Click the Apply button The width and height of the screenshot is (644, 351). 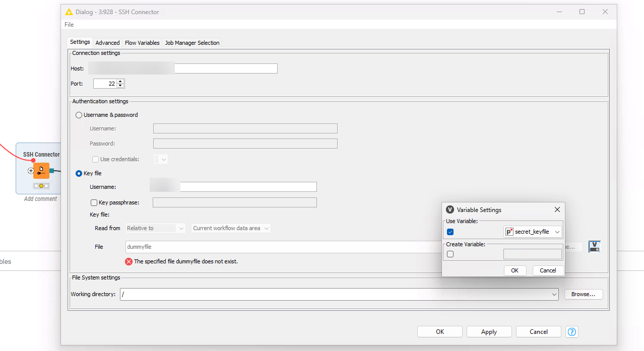point(489,332)
